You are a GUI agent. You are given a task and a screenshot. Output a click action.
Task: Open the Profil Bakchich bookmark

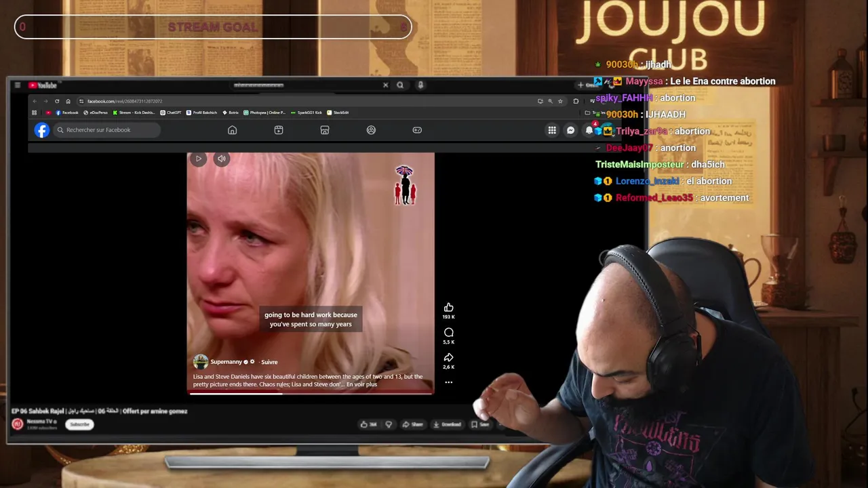[202, 113]
